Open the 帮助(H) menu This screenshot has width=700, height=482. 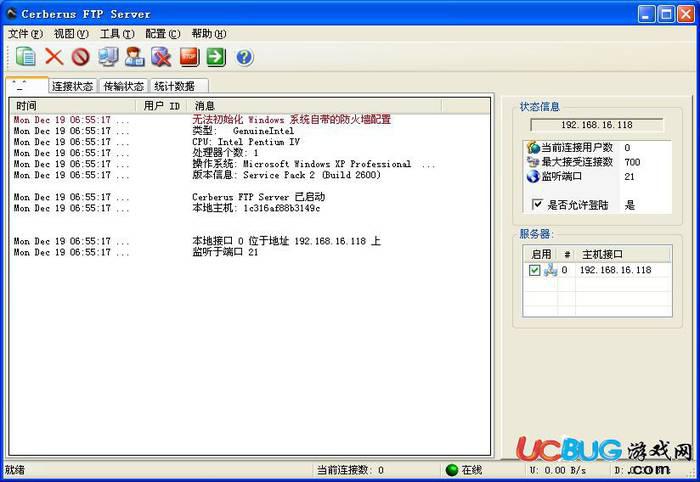click(x=209, y=33)
